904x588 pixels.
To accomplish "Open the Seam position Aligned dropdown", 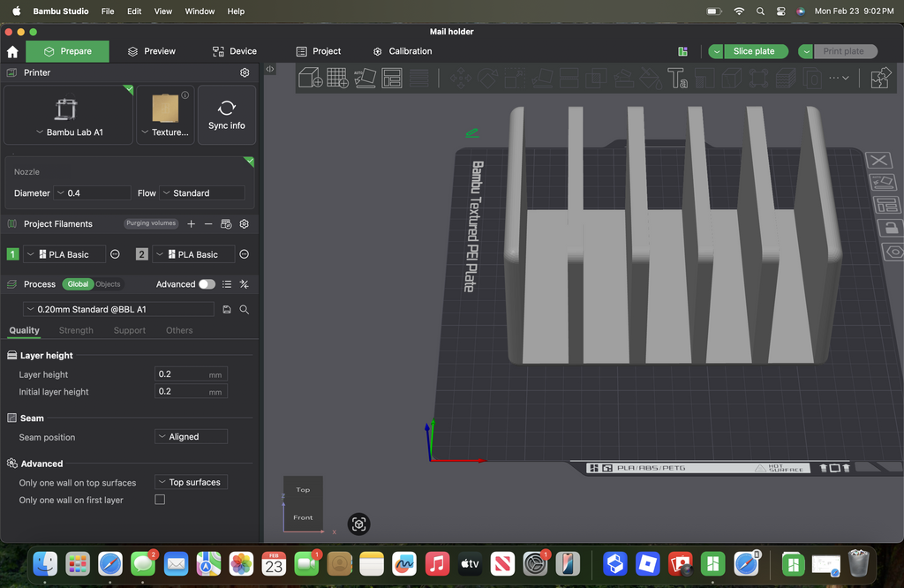I will point(192,437).
